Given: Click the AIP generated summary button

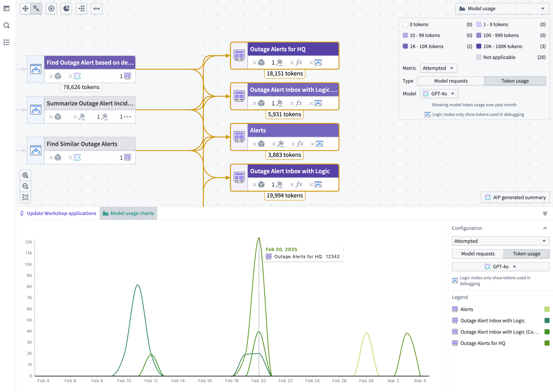Looking at the screenshot, I should click(x=515, y=197).
